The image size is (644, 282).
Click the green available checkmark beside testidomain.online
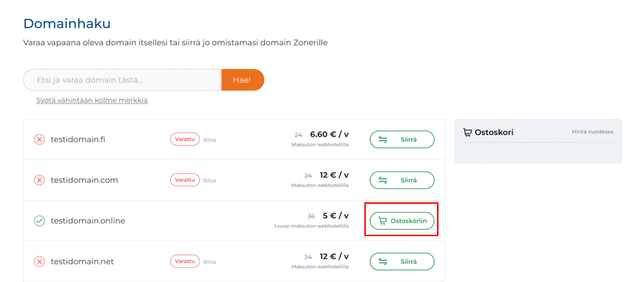(40, 221)
